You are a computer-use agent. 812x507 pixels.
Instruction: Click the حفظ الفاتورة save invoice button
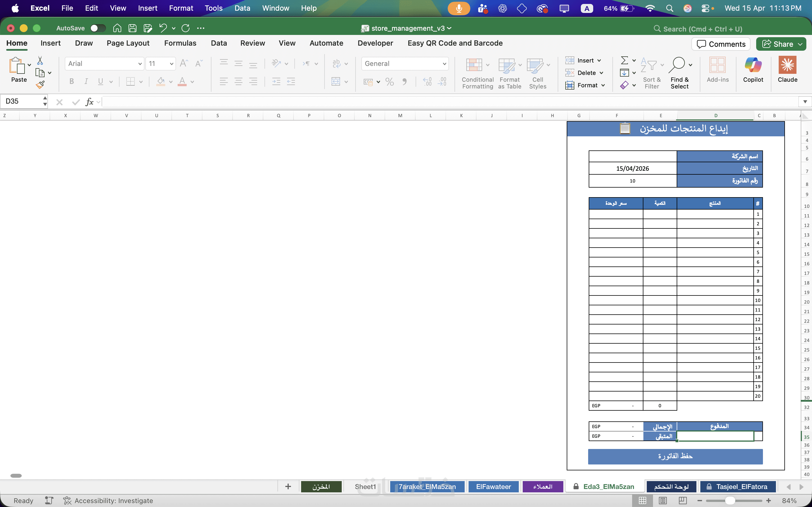pos(675,456)
